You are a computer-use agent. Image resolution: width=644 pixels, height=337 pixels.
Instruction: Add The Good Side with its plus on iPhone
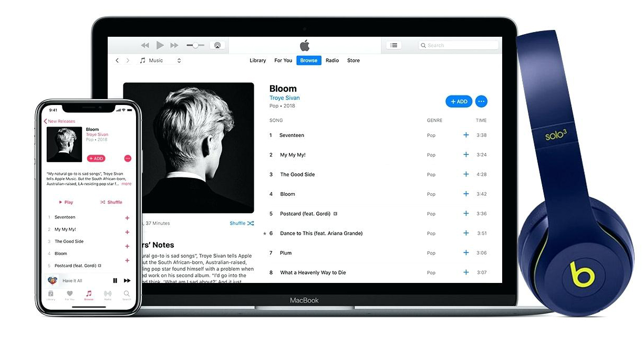[127, 246]
